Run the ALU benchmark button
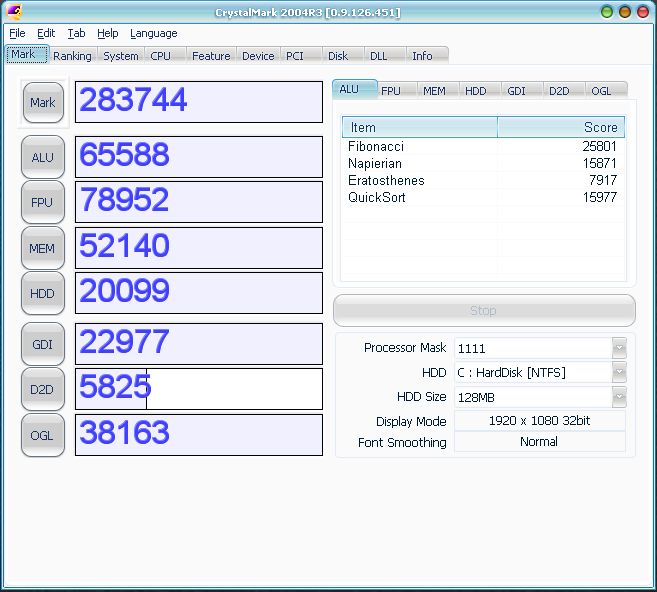Screen dimensions: 657x592 pos(43,157)
